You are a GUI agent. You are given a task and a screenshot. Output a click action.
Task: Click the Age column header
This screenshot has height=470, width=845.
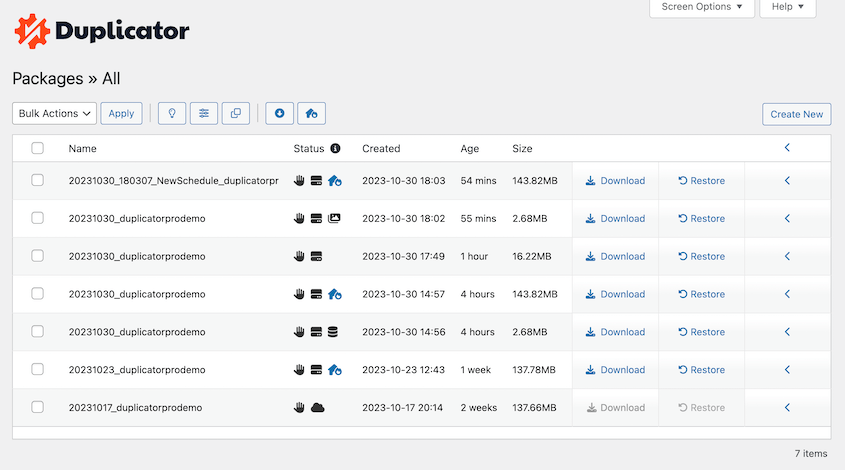469,149
